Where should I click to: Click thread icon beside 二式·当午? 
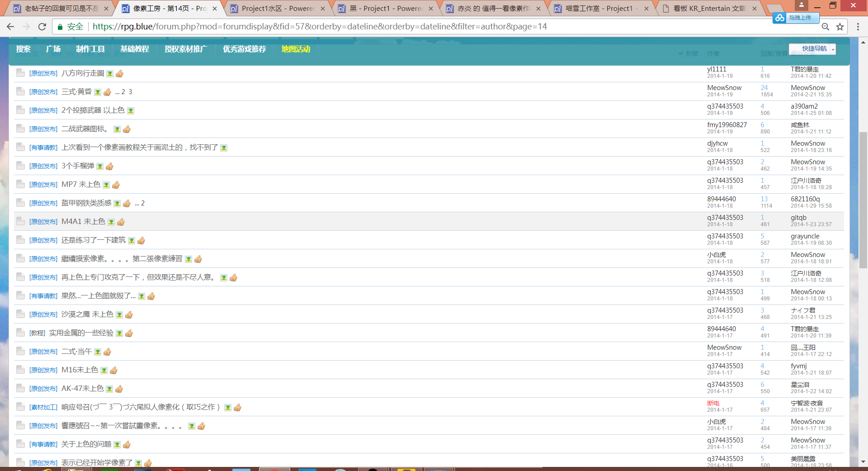pyautogui.click(x=20, y=351)
